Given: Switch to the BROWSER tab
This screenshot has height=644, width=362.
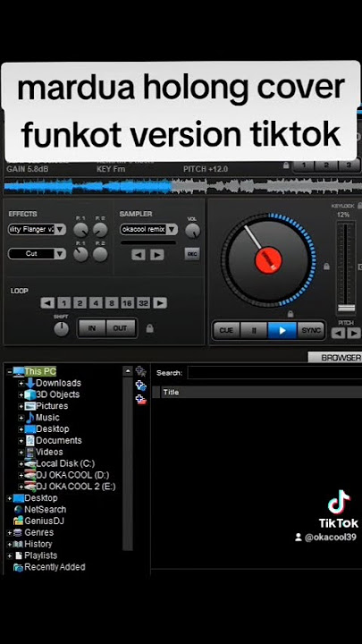Looking at the screenshot, I should pyautogui.click(x=335, y=358).
